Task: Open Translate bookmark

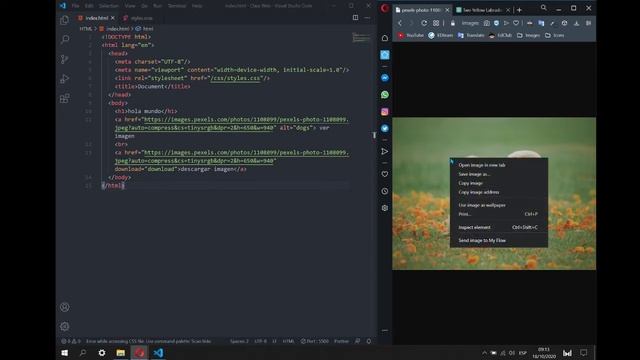Action: [471, 36]
